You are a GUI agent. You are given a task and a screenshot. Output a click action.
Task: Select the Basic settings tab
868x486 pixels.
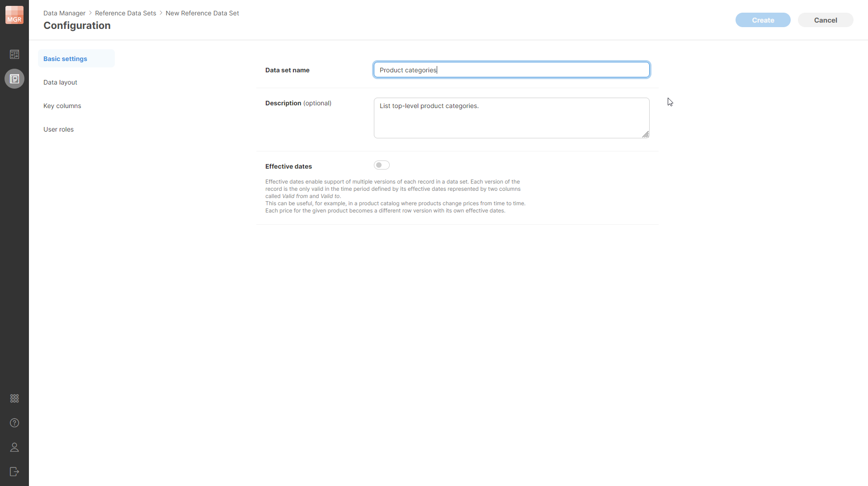point(65,58)
